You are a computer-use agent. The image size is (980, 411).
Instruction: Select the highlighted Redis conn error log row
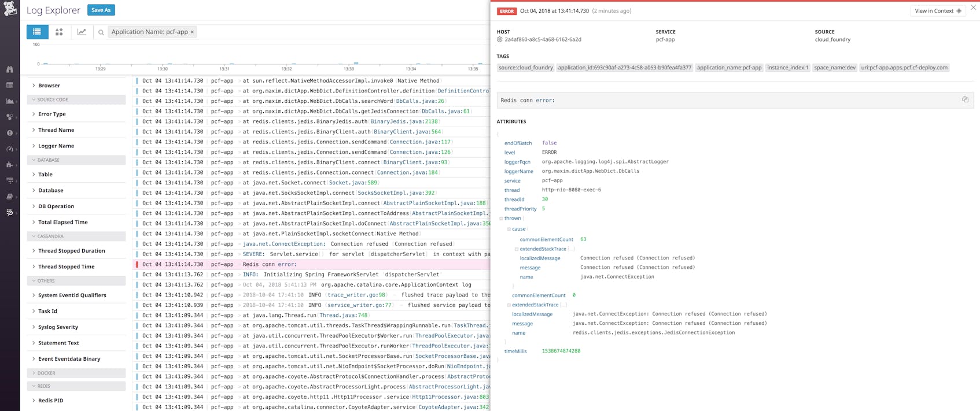pos(312,264)
